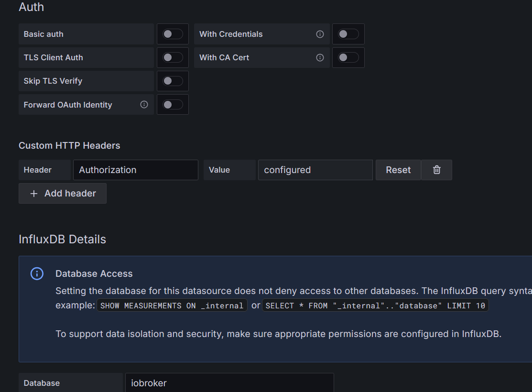
Task: Click the With Credentials info icon
Action: (x=320, y=34)
